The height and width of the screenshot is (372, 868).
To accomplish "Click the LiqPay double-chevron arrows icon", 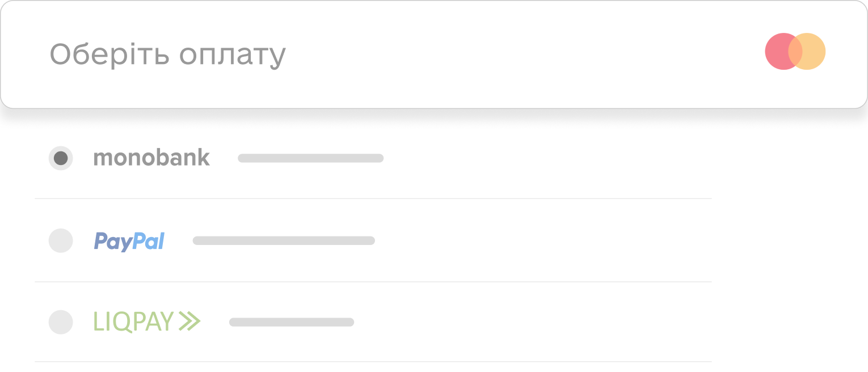I will pyautogui.click(x=189, y=322).
